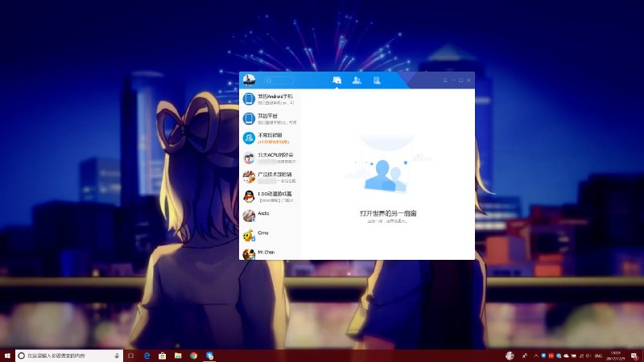644x362 pixels.
Task: Open the second blue tablet device conversation
Action: (270, 118)
